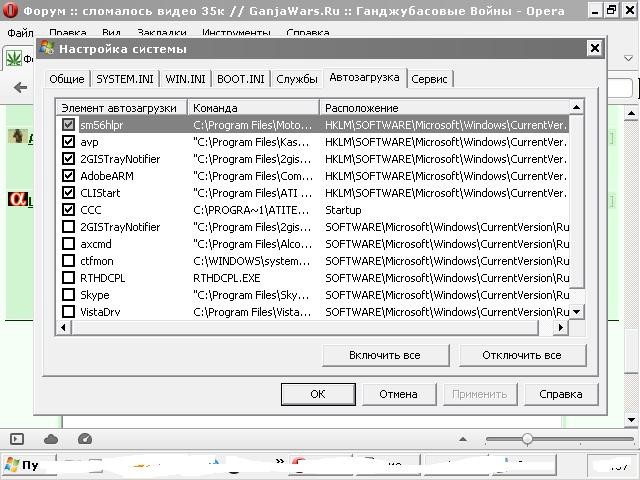This screenshot has height=480, width=640.
Task: Select the HKLM location text of avp row
Action: (x=446, y=142)
